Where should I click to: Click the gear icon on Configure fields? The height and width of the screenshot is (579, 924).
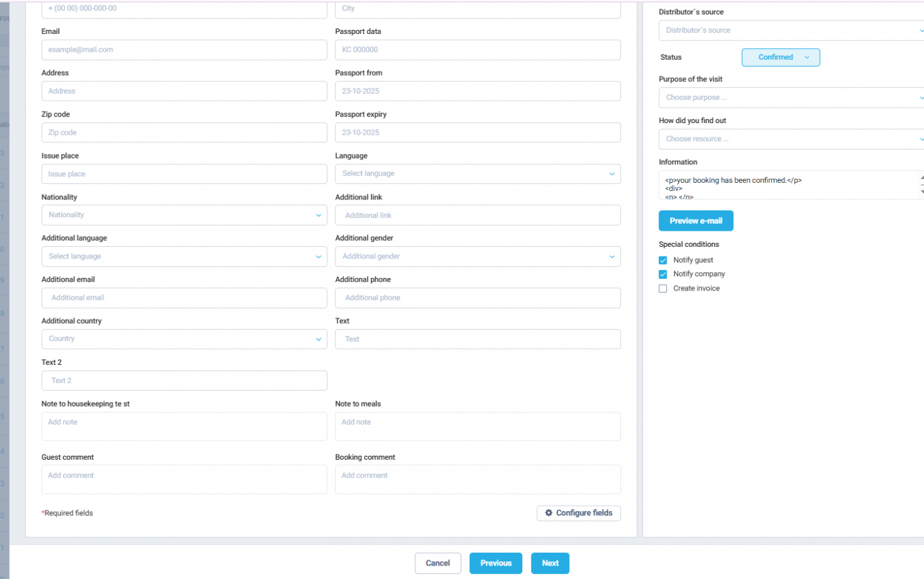click(549, 513)
